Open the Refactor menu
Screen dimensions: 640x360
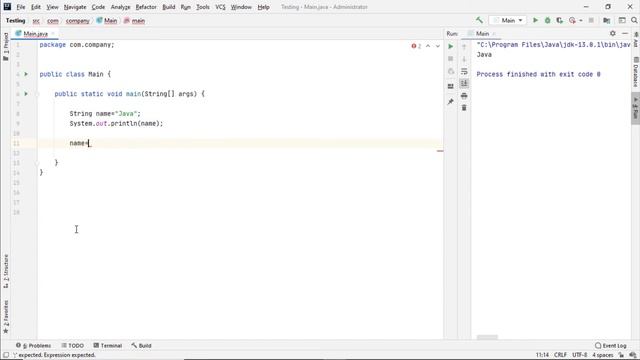(x=146, y=7)
